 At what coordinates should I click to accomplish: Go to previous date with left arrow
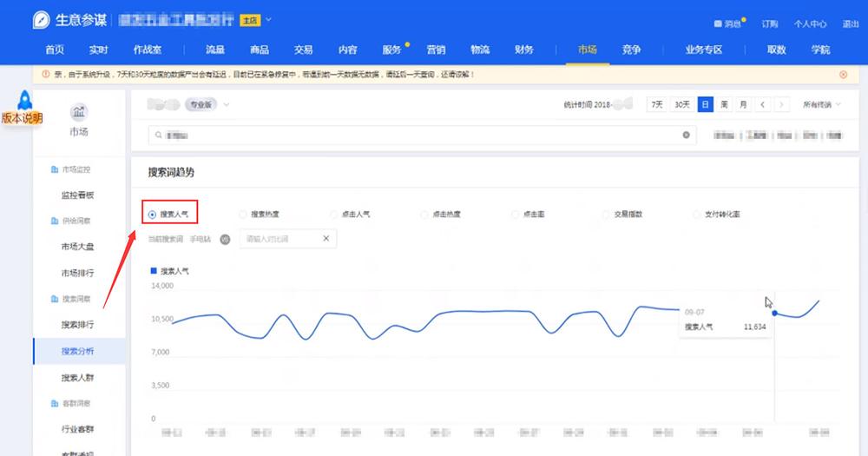763,105
